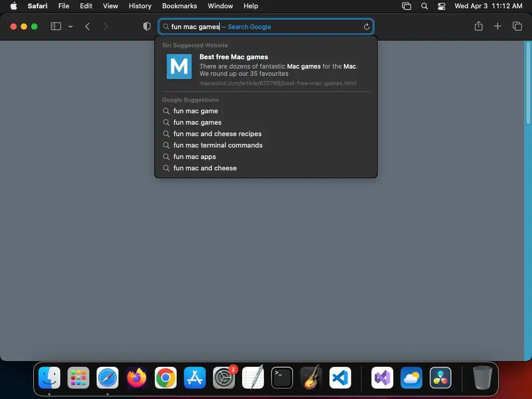
Task: Click the Stage Manager icon in menu bar
Action: coord(406,6)
